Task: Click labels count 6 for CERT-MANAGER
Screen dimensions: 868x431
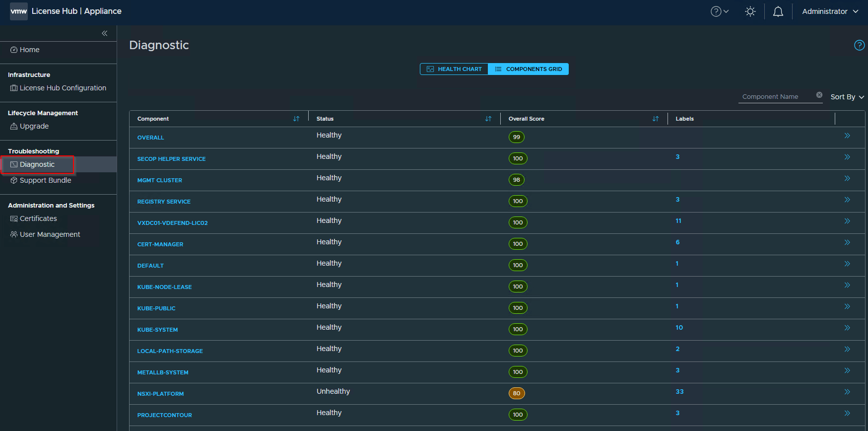Action: tap(677, 242)
